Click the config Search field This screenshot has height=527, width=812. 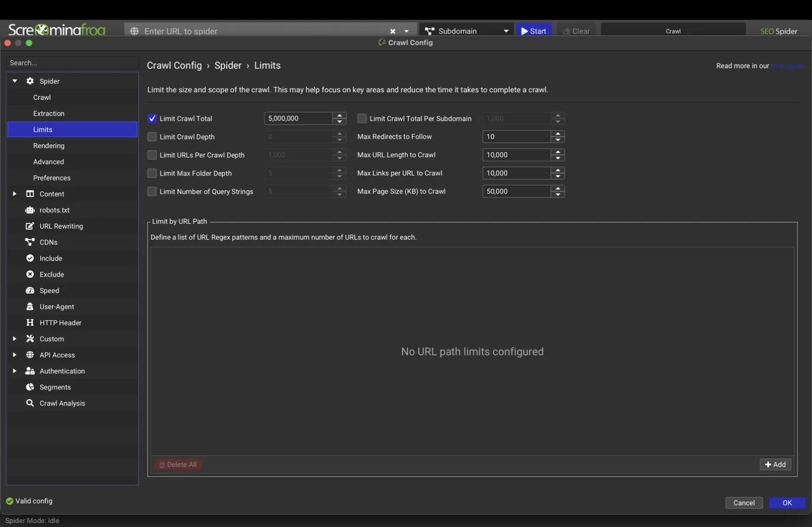pos(72,63)
